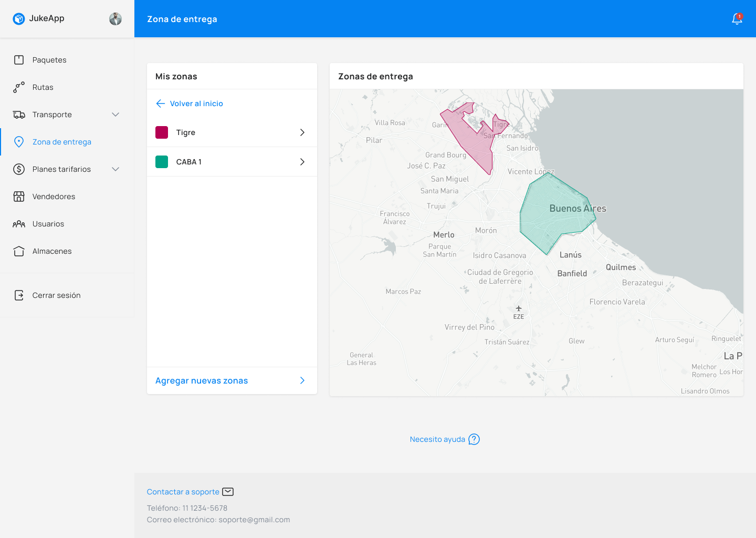Click the Usuarios people icon

[19, 224]
